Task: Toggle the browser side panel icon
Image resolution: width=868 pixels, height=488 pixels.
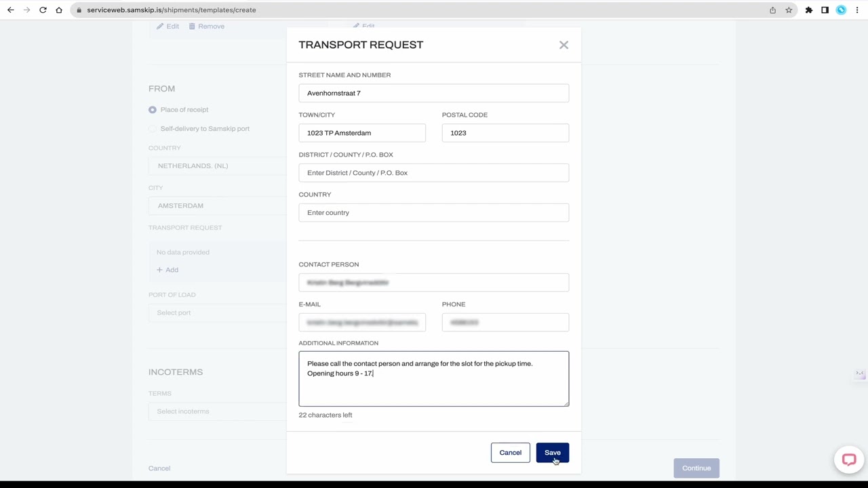Action: 825,10
